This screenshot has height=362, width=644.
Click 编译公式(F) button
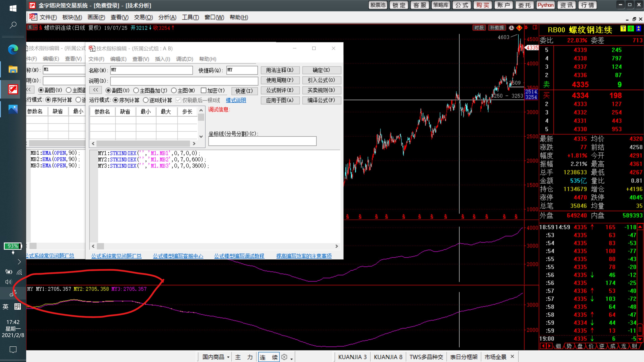(321, 100)
